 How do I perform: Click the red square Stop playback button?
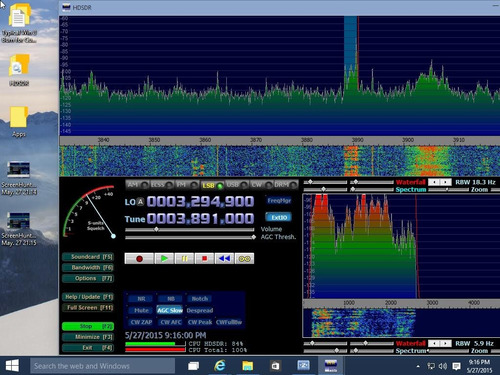[204, 258]
